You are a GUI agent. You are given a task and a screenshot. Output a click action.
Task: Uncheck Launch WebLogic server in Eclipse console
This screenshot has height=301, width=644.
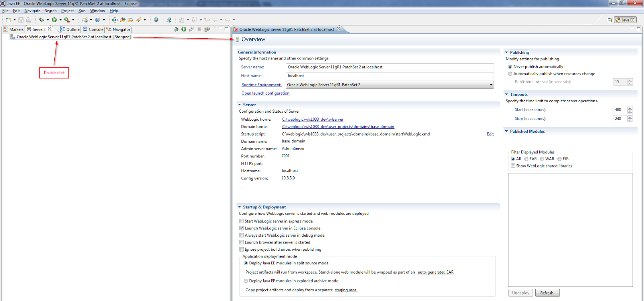(x=242, y=228)
